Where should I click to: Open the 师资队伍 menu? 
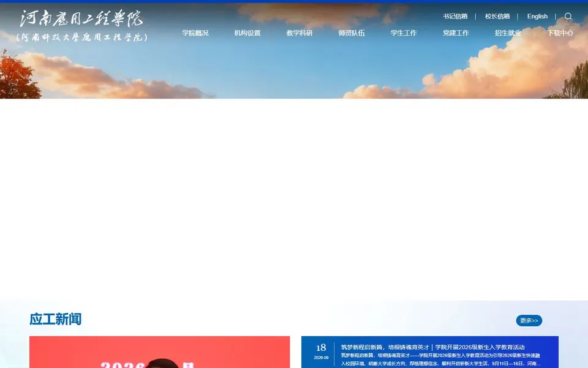352,33
